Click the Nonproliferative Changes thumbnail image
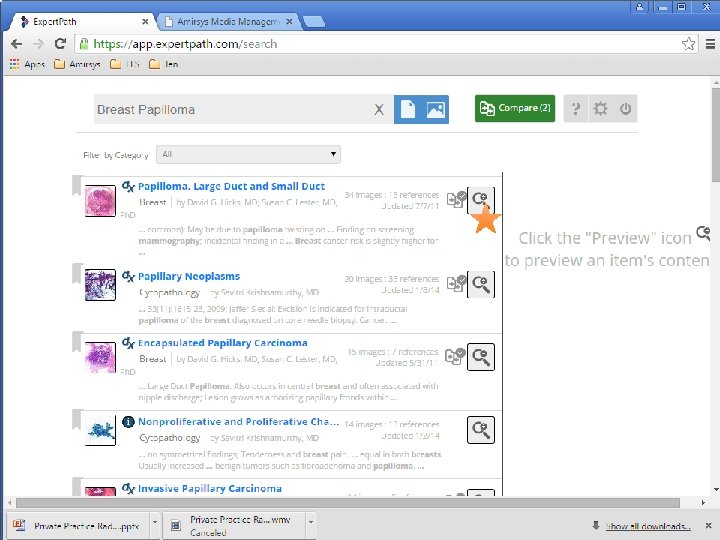 pyautogui.click(x=100, y=430)
